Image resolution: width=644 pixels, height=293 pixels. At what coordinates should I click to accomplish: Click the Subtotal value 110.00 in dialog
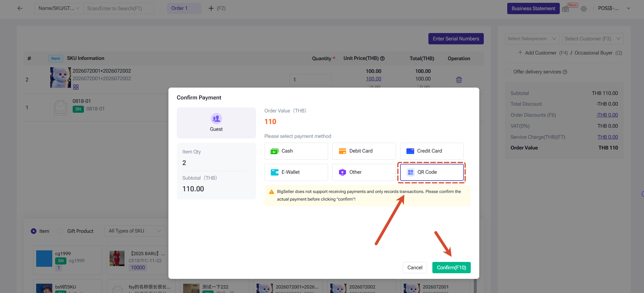pyautogui.click(x=193, y=189)
